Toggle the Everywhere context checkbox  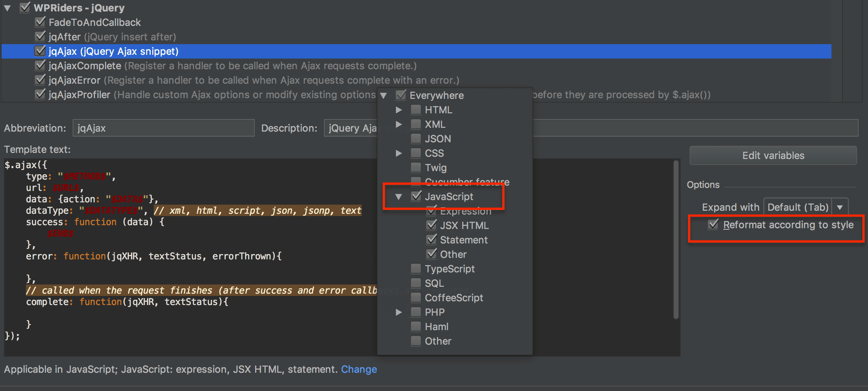pos(401,95)
